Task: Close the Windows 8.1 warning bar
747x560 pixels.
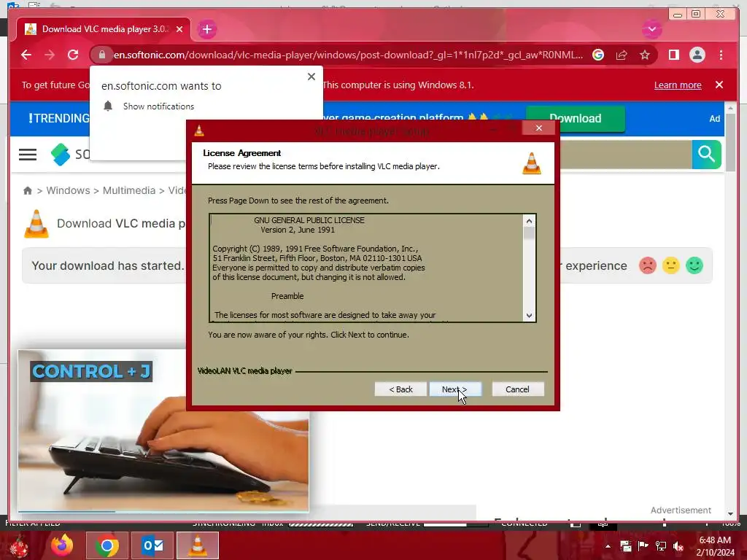Action: pyautogui.click(x=719, y=85)
